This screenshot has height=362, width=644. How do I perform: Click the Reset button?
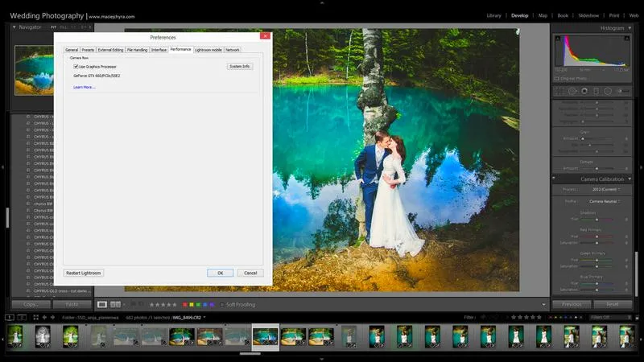pyautogui.click(x=612, y=304)
